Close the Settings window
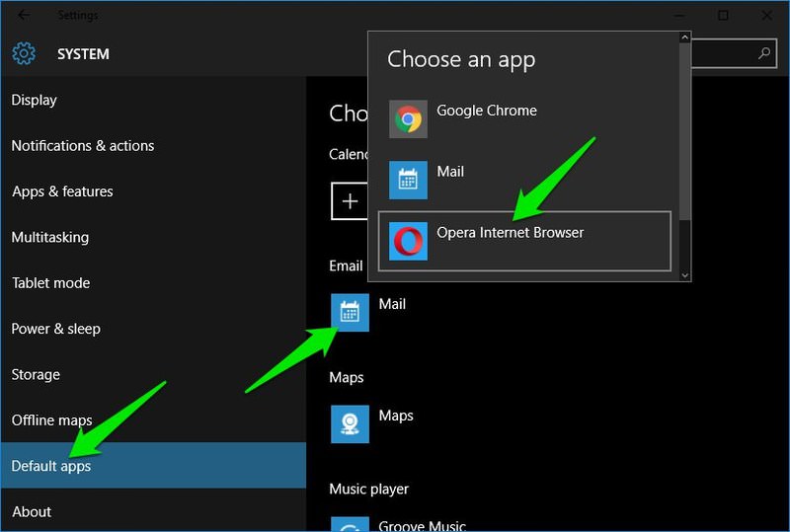The image size is (790, 532). [x=767, y=16]
